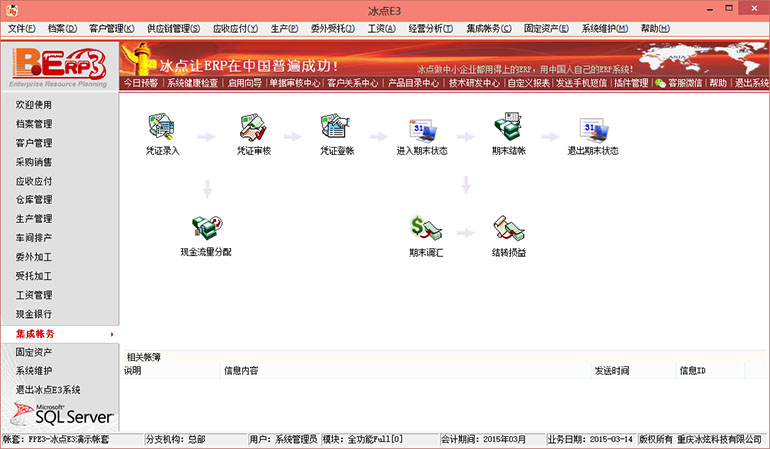Screen dimensions: 770x449
Task: Select 固定资产 in the sidebar
Action: coord(33,352)
